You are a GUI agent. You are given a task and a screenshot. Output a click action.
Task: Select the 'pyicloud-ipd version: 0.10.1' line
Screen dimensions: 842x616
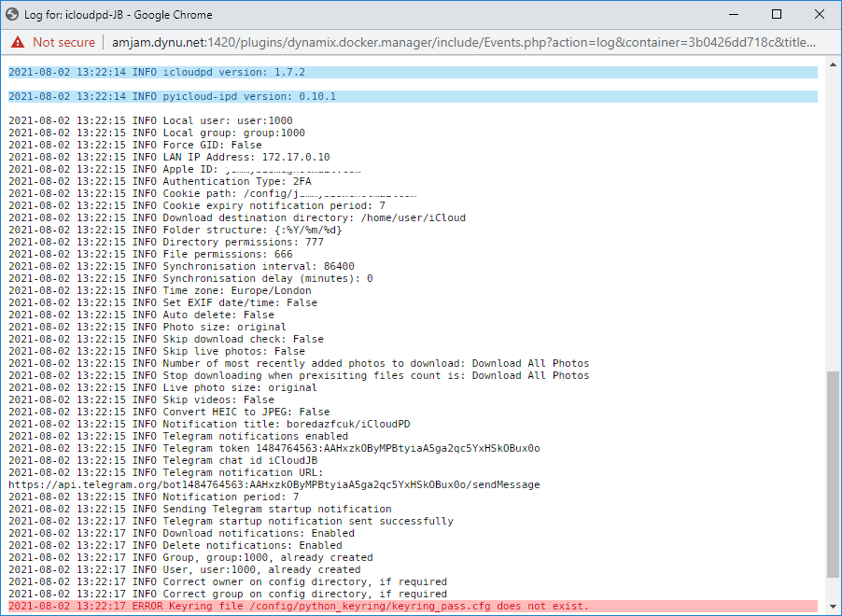pos(413,96)
